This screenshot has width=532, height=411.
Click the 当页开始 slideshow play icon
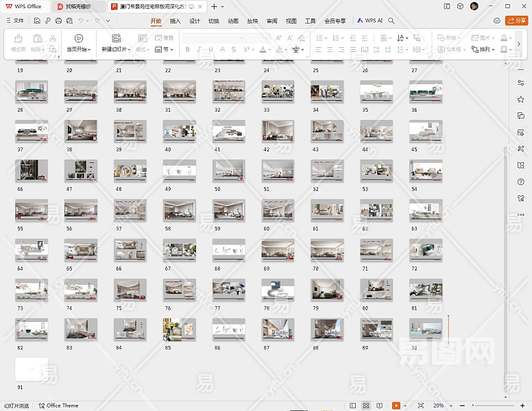click(x=79, y=38)
